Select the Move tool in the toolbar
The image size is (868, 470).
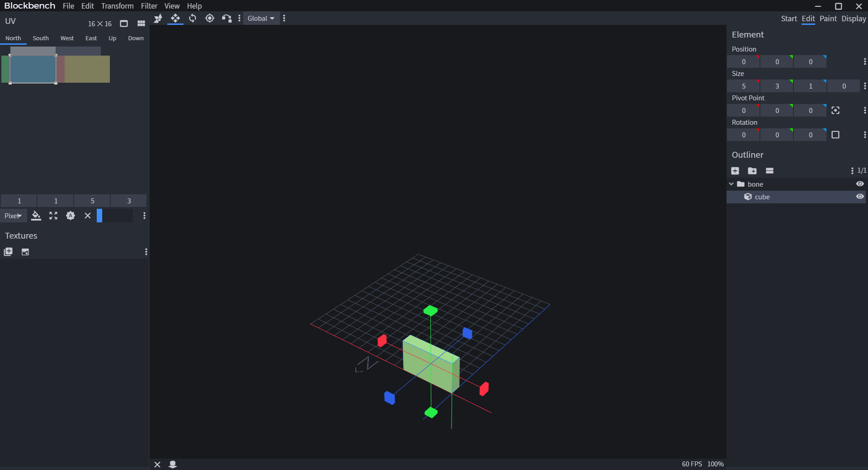175,18
